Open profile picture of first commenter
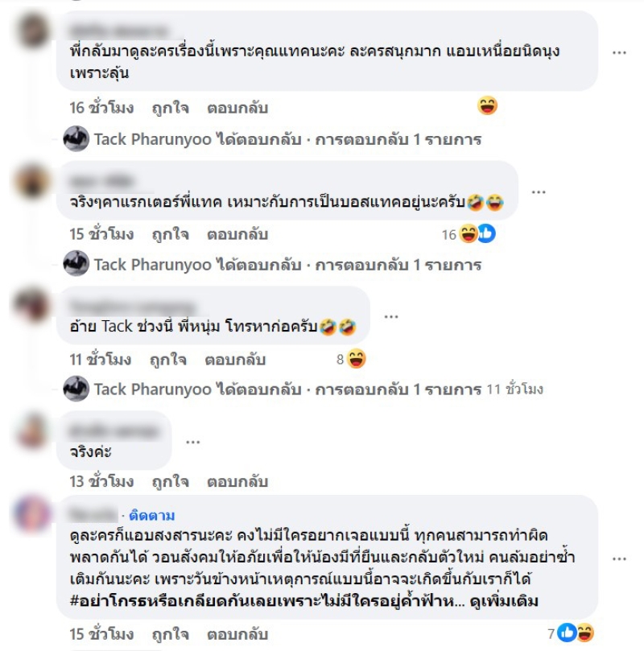The image size is (644, 651). point(32,31)
